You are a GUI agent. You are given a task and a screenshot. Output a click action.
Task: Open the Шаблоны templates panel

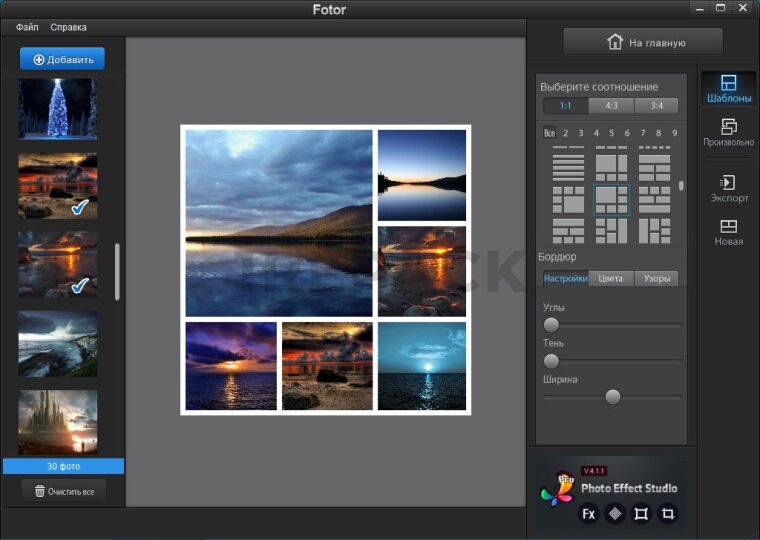(728, 89)
